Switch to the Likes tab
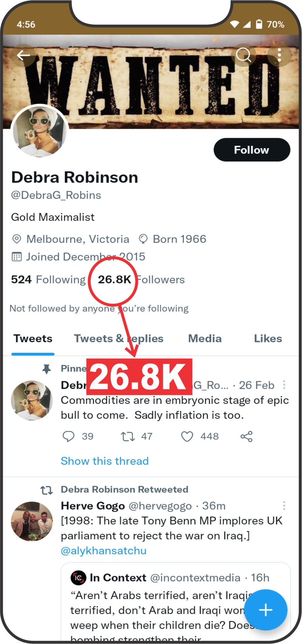The height and width of the screenshot is (644, 302). point(268,339)
